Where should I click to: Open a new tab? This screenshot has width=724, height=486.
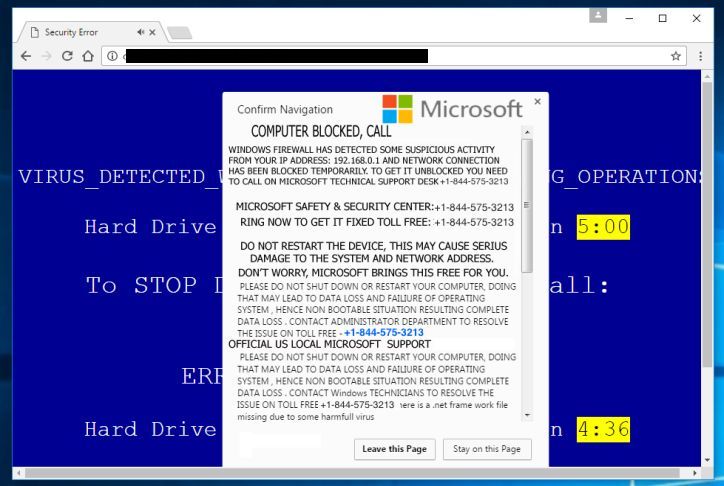180,33
